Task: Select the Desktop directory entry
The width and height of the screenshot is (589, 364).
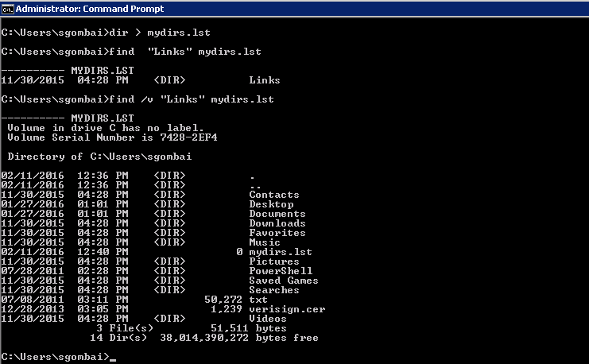Action: [147, 204]
